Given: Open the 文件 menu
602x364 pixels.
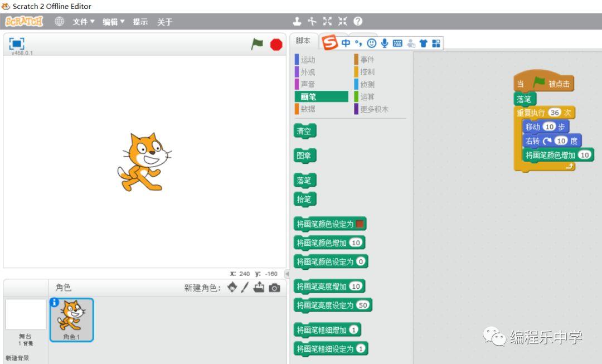Looking at the screenshot, I should (x=83, y=22).
